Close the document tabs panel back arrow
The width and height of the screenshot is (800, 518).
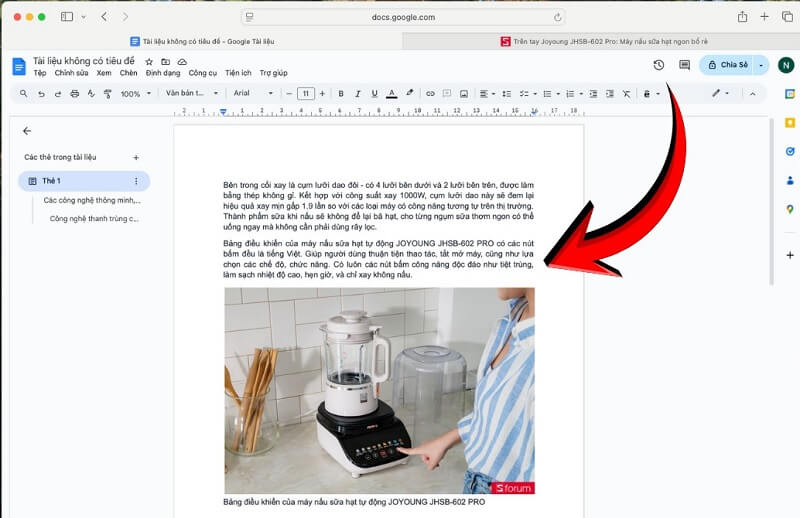click(x=27, y=131)
